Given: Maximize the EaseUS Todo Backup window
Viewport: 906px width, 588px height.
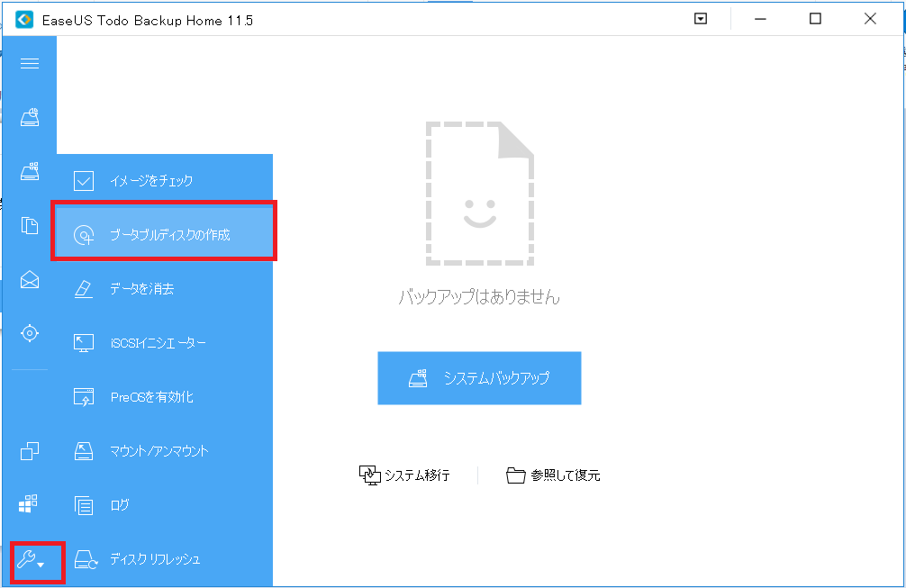Looking at the screenshot, I should point(815,19).
